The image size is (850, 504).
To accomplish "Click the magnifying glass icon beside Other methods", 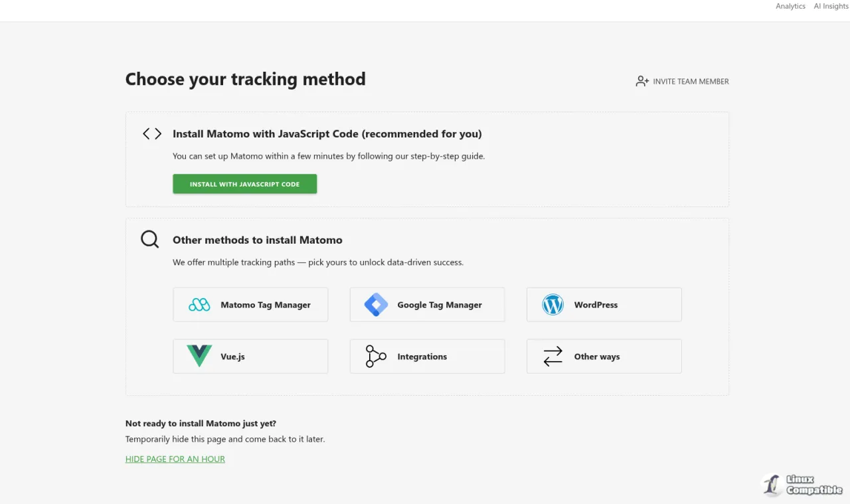I will click(x=150, y=240).
